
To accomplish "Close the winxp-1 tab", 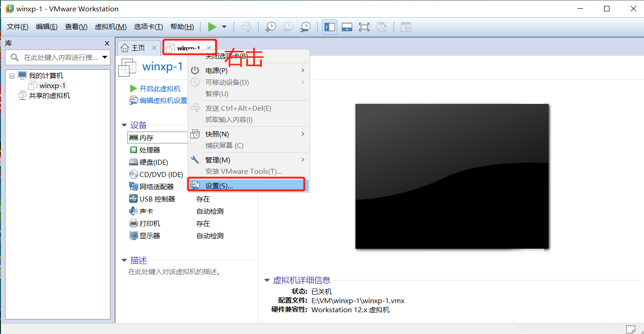I will pos(209,48).
